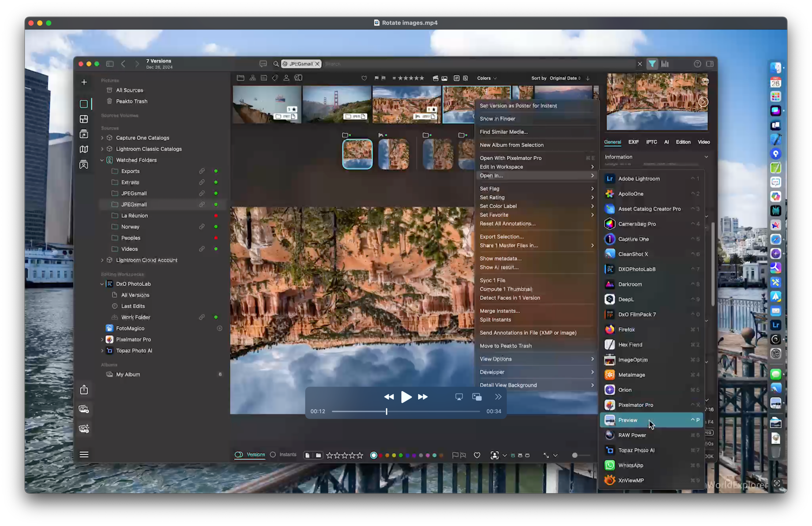
Task: Click the descending sort arrow icon
Action: tap(588, 78)
